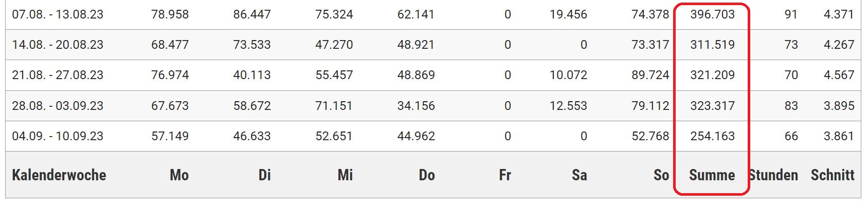The width and height of the screenshot is (868, 207).
Task: Select the Stunden column header
Action: pyautogui.click(x=773, y=175)
